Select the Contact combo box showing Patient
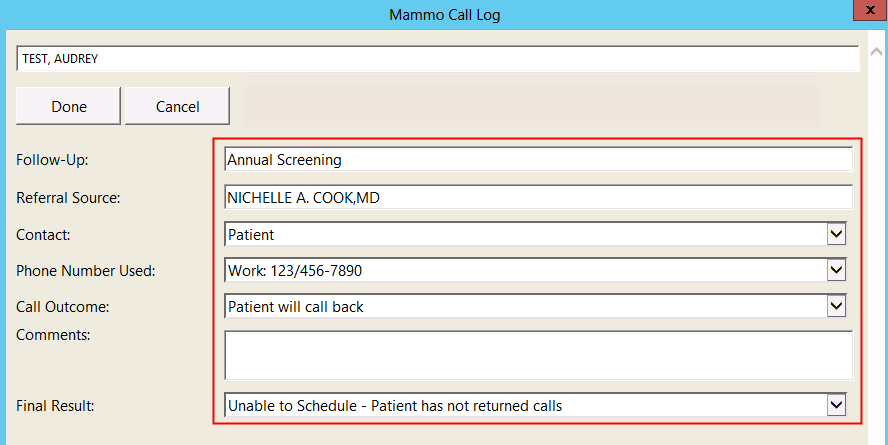This screenshot has width=888, height=445. tap(525, 235)
